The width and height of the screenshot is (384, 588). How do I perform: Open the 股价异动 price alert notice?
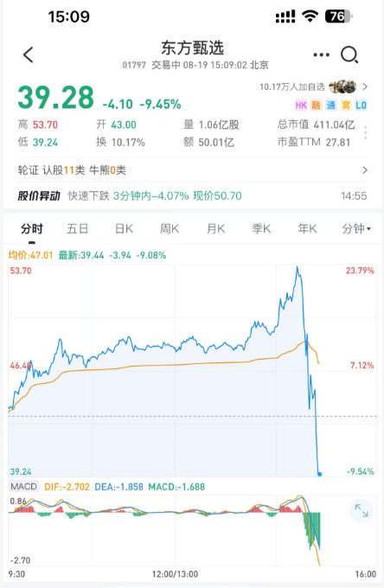(x=192, y=195)
